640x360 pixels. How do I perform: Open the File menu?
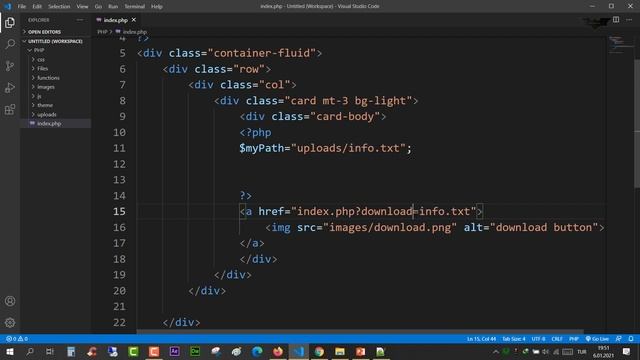click(22, 7)
